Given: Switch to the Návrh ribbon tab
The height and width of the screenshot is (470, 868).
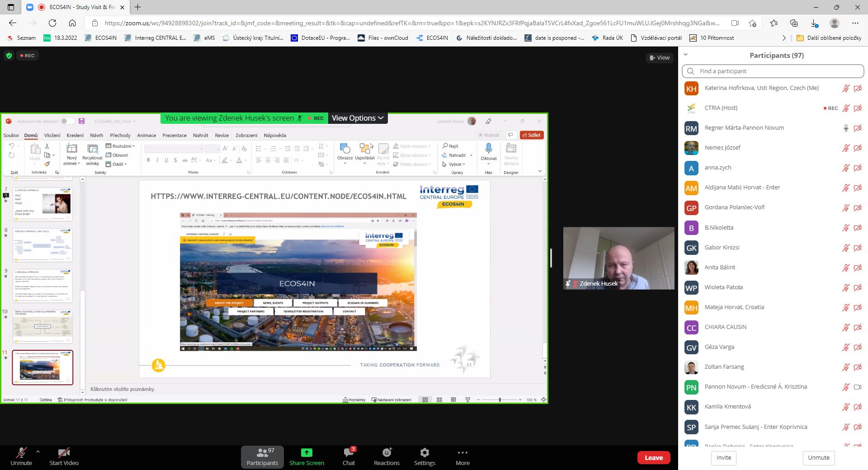Looking at the screenshot, I should [x=96, y=135].
